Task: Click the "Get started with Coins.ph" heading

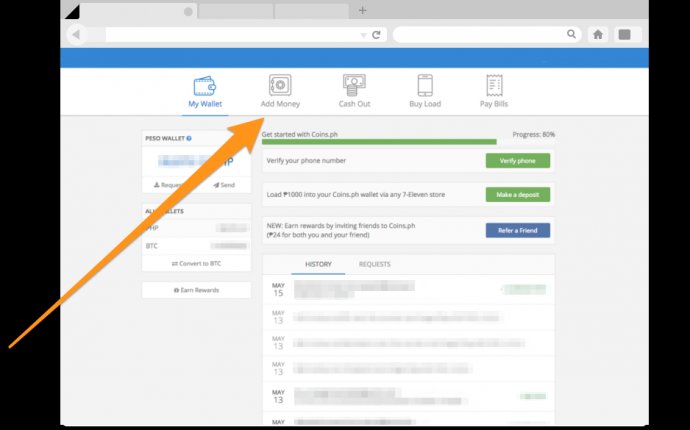Action: (299, 134)
